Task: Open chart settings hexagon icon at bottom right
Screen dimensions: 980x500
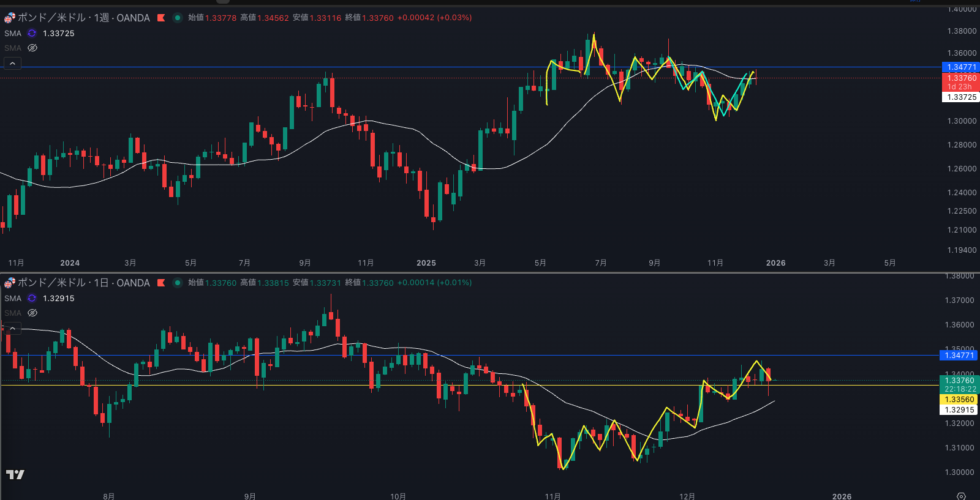Action: pyautogui.click(x=961, y=496)
